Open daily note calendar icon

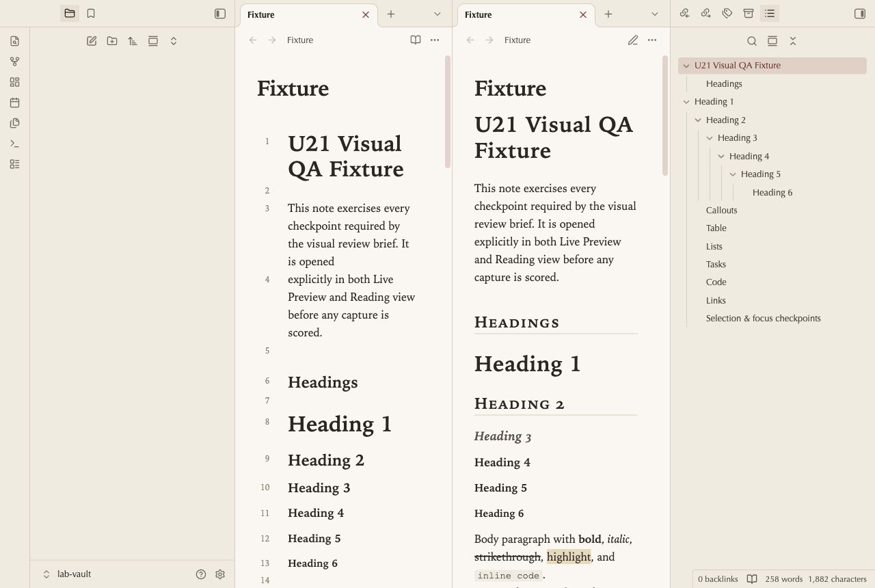15,103
